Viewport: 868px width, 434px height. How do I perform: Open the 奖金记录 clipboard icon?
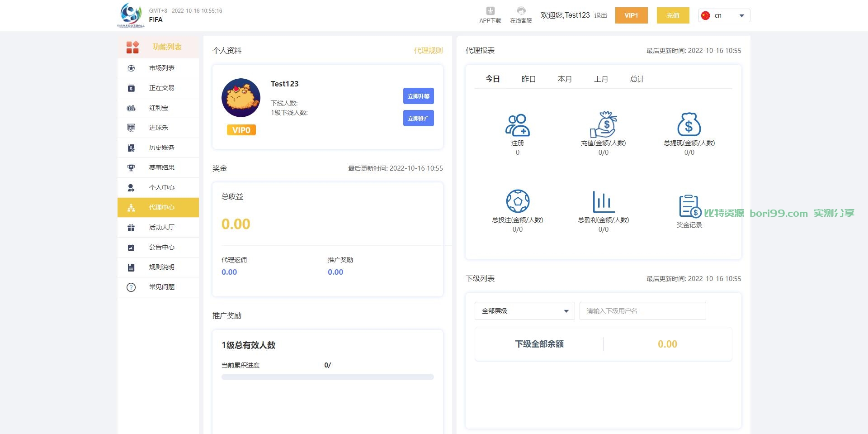tap(690, 206)
